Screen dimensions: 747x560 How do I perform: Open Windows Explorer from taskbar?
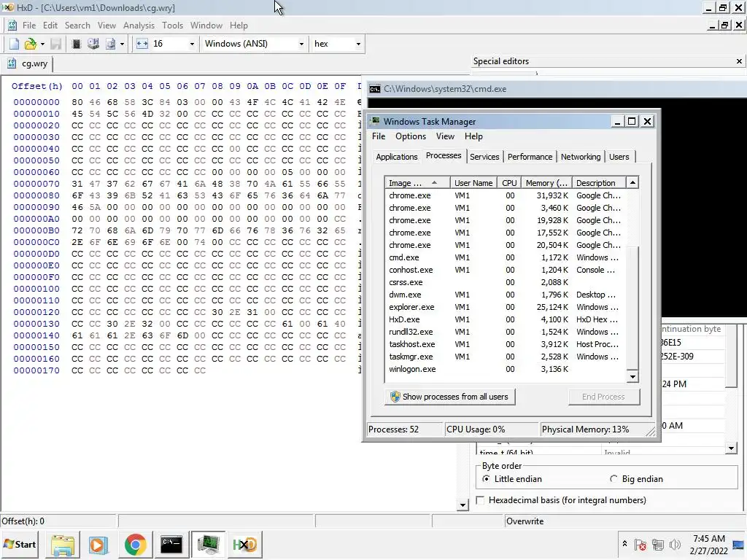(x=63, y=544)
